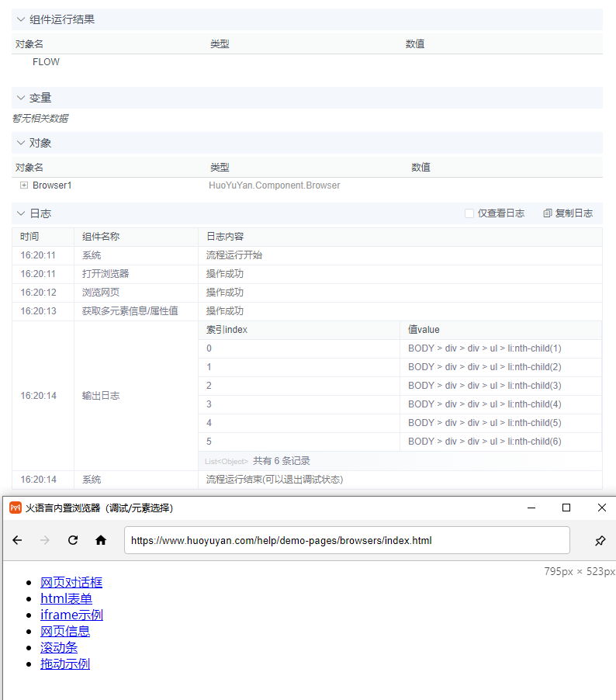Open the 滚动条 link

pos(59,647)
